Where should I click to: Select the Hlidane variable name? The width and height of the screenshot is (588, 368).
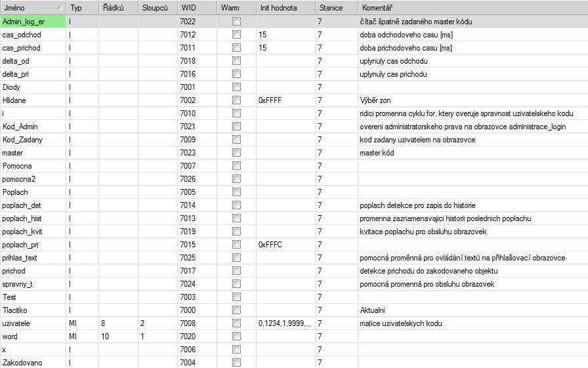coord(14,100)
